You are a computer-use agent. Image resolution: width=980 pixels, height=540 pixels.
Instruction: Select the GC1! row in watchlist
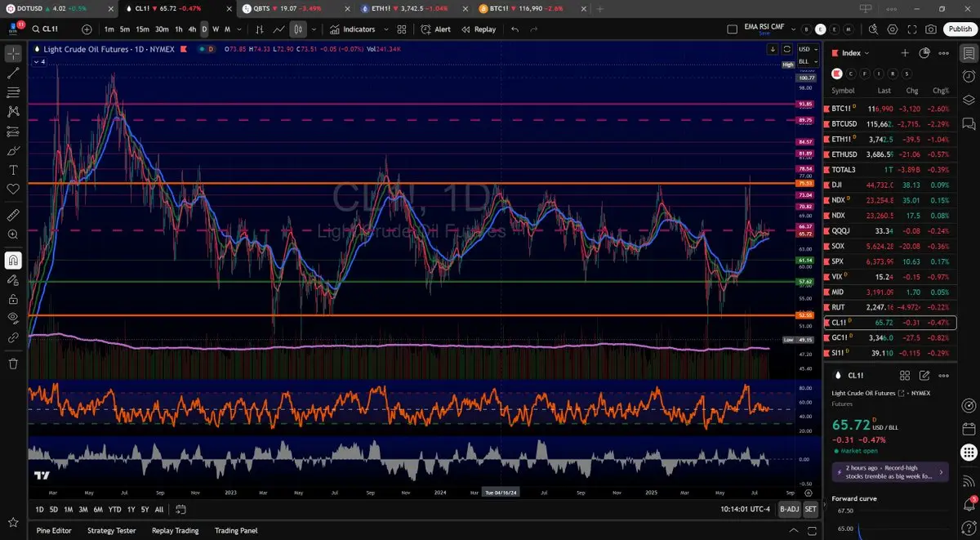pyautogui.click(x=890, y=337)
